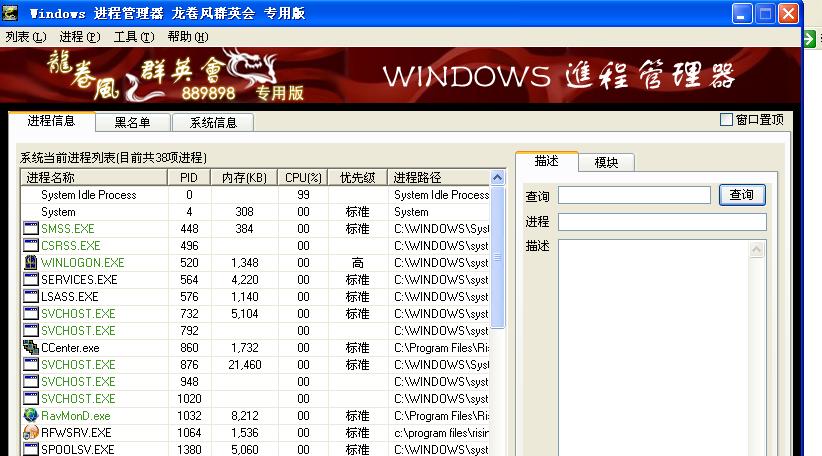Click the c:\program files\risin path cell
Screen dimensions: 822x456
pyautogui.click(x=441, y=432)
